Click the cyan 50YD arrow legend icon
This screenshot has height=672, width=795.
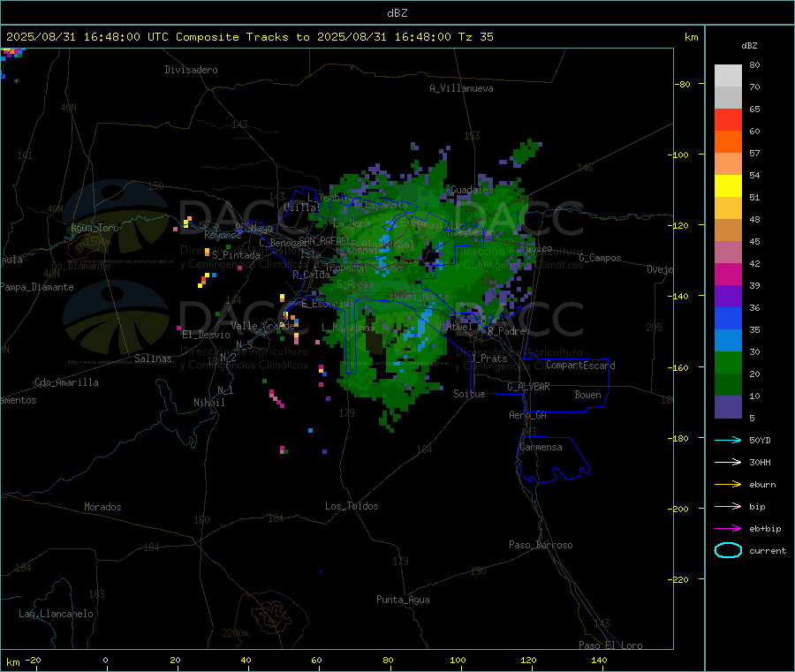tap(728, 440)
